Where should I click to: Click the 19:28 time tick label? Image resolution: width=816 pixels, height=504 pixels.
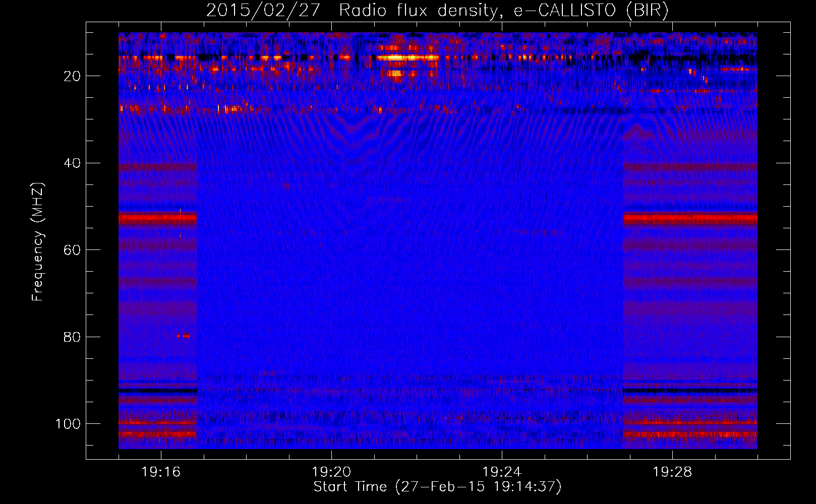pos(672,472)
